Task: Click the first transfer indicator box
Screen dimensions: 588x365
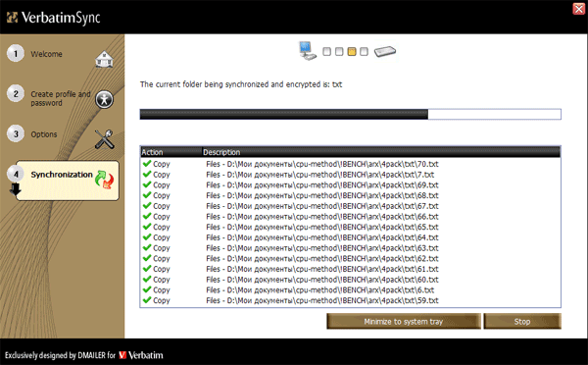Action: click(326, 51)
